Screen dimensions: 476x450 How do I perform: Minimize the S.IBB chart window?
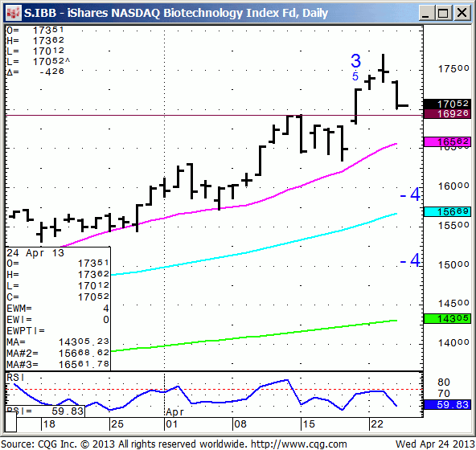click(x=426, y=13)
